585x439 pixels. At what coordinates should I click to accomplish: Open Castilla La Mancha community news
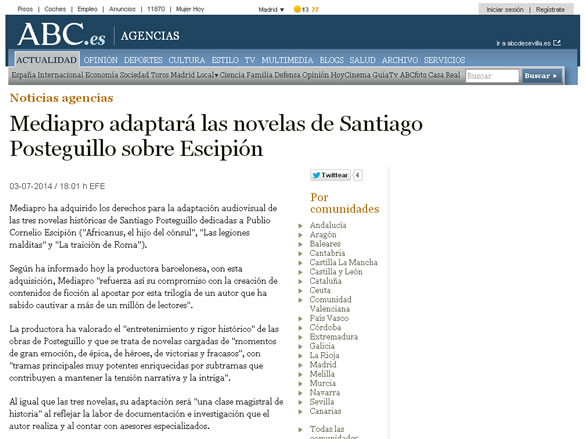(343, 263)
